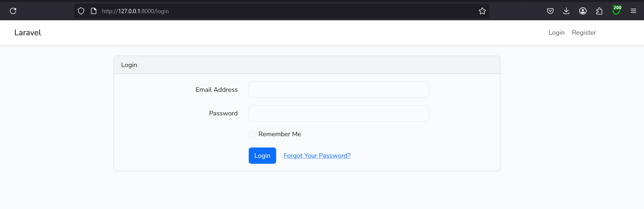Viewport: 644px width, 209px height.
Task: Focus the Password input field
Action: click(339, 113)
